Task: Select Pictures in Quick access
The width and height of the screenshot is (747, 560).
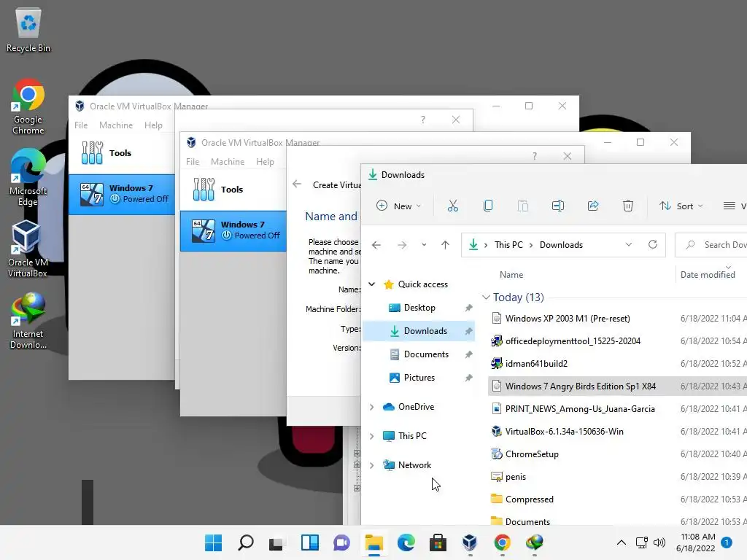Action: tap(419, 378)
